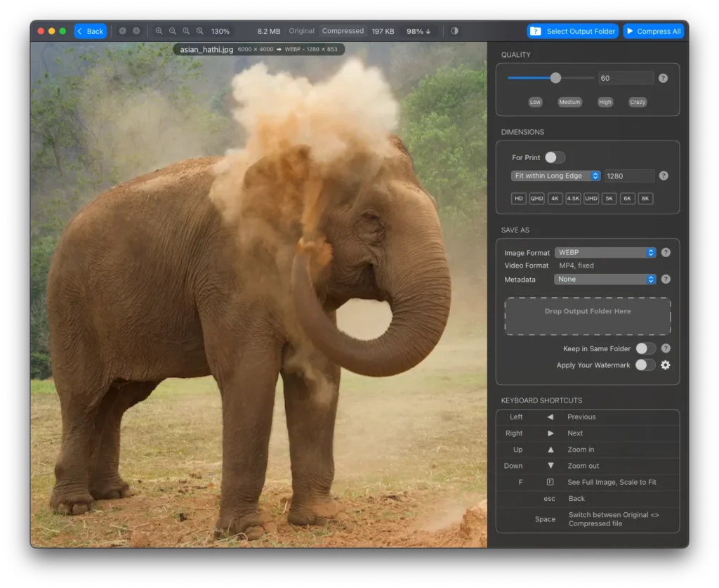Switch to Original view tab
The height and width of the screenshot is (588, 719).
301,31
